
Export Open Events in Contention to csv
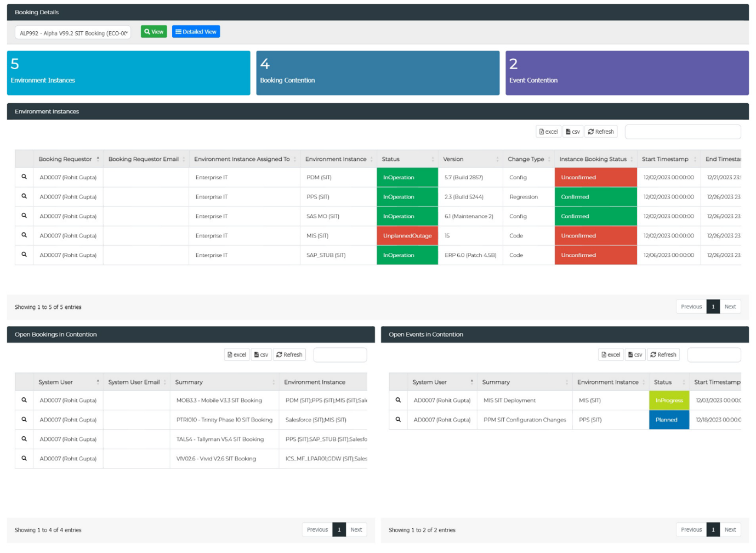(x=635, y=354)
